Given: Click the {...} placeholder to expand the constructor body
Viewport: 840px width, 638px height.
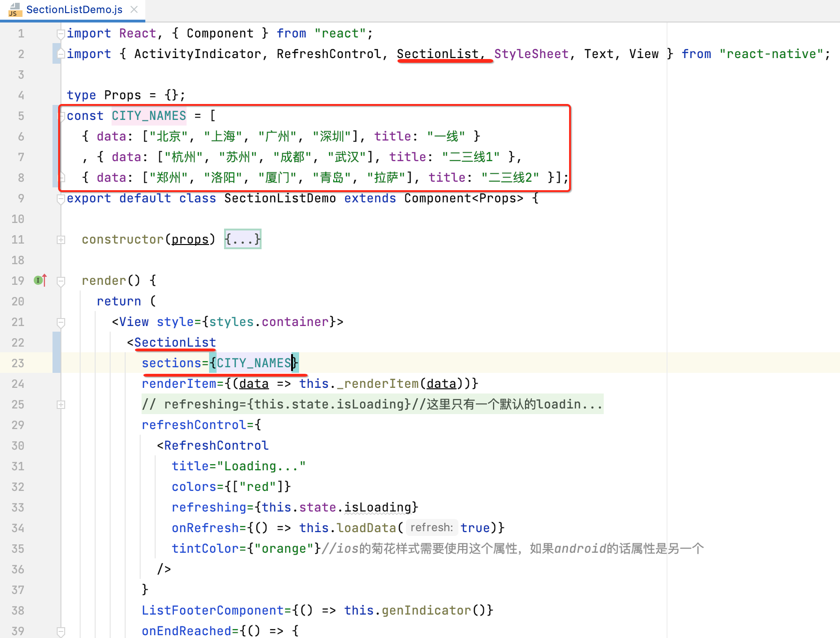Looking at the screenshot, I should [242, 239].
